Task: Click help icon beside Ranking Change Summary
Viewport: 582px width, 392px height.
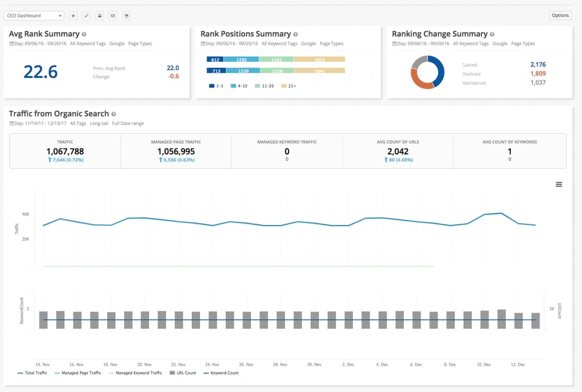Action: point(492,34)
